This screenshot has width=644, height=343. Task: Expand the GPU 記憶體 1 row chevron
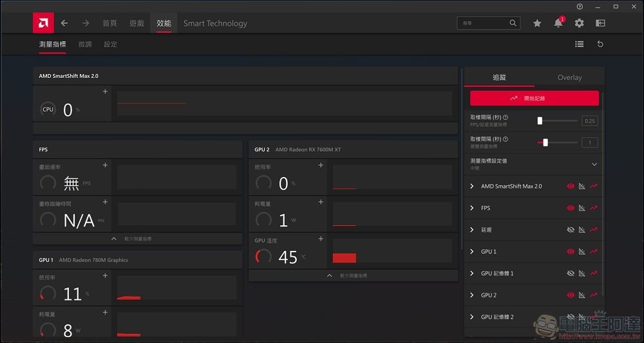(472, 273)
